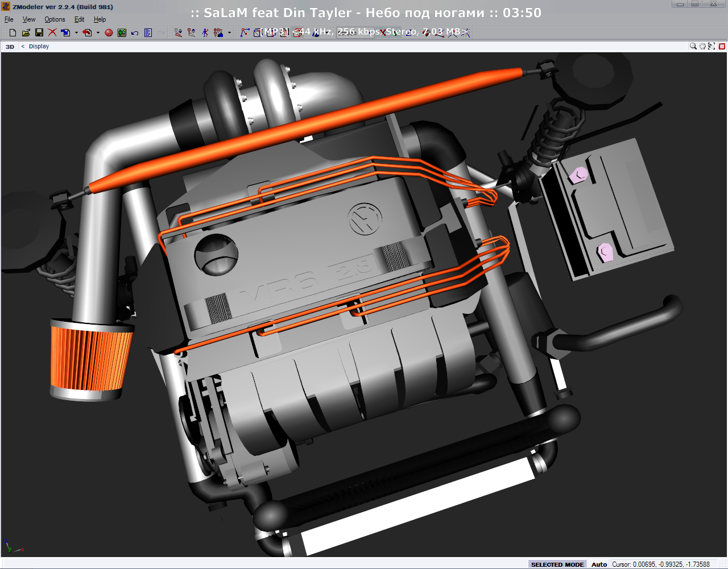Toggle Auto mode in the status bar

(599, 564)
